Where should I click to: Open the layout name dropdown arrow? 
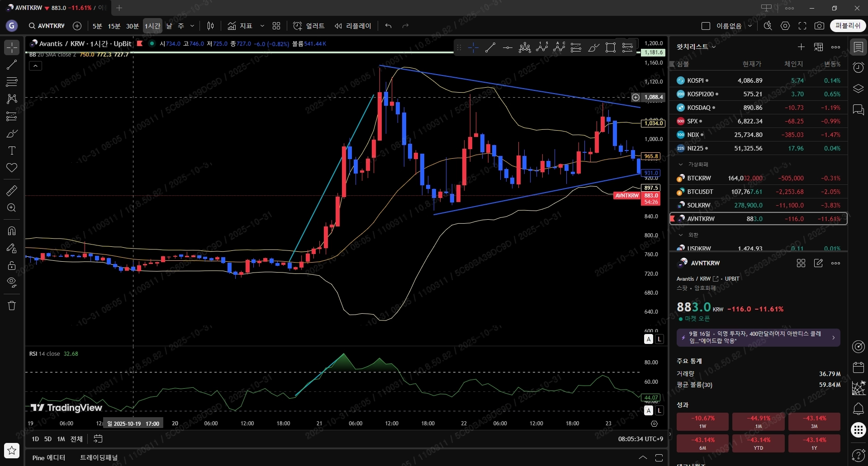[x=749, y=26]
